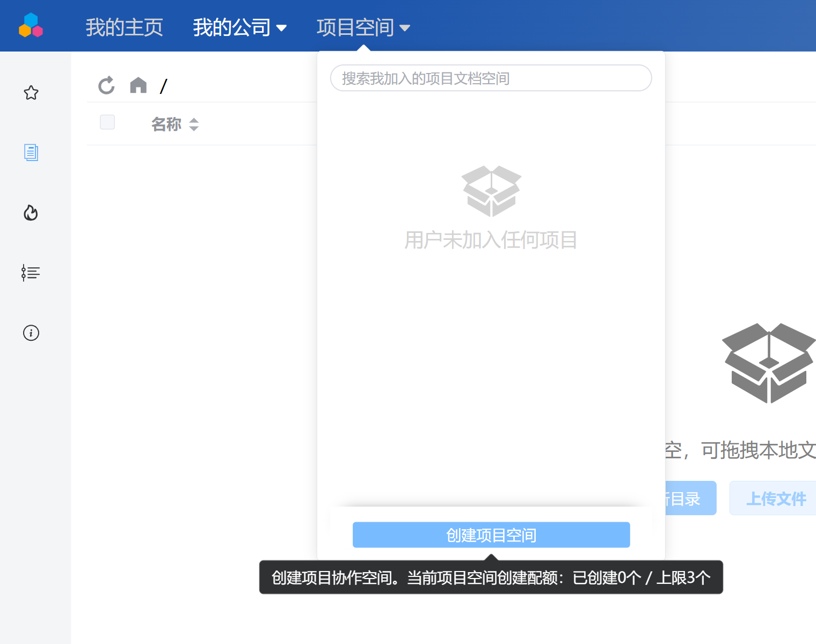The image size is (816, 644).
Task: Select the documents icon in sidebar
Action: 31,152
